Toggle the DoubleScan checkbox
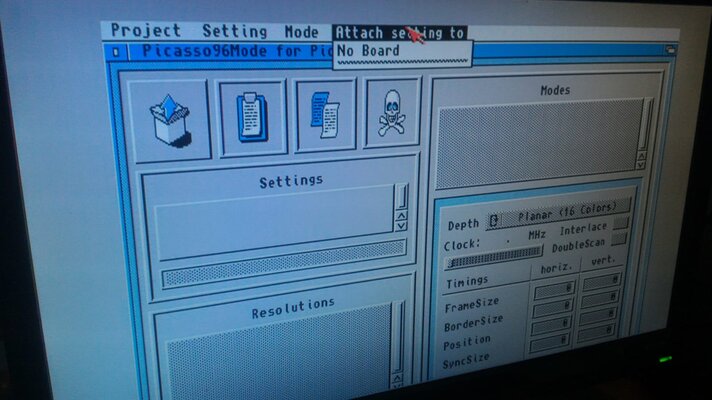The width and height of the screenshot is (712, 400). [619, 238]
